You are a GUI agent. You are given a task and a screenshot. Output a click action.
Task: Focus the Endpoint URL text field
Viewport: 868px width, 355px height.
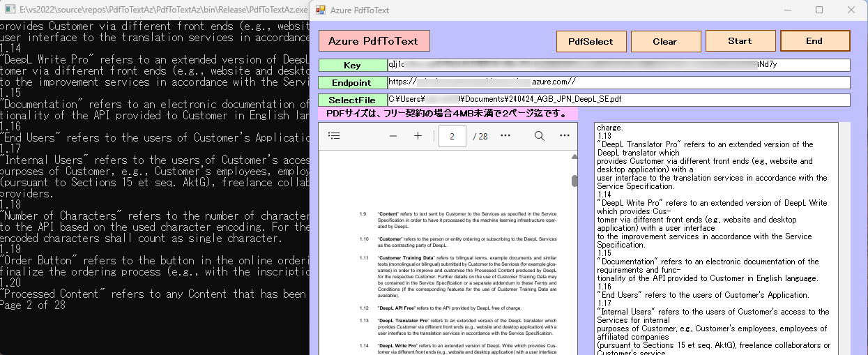coord(618,82)
